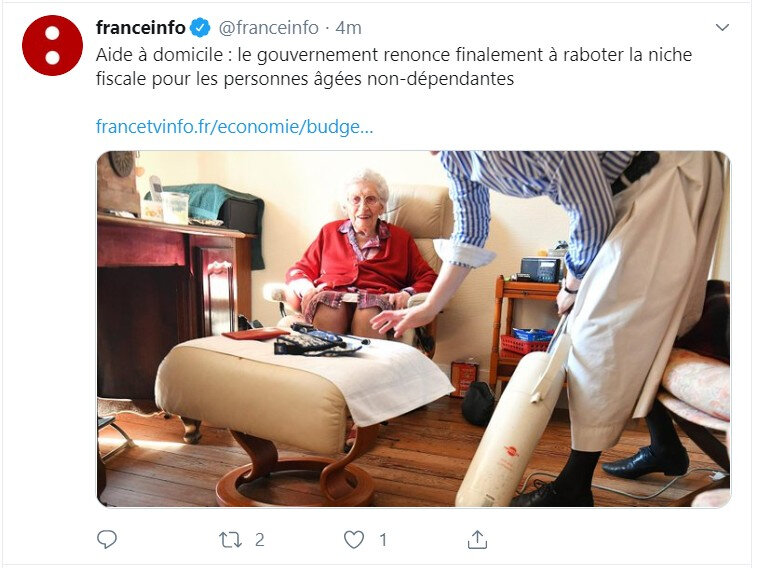Click the radio on the wooden shelf
Screen dimensions: 761x568
[542, 270]
